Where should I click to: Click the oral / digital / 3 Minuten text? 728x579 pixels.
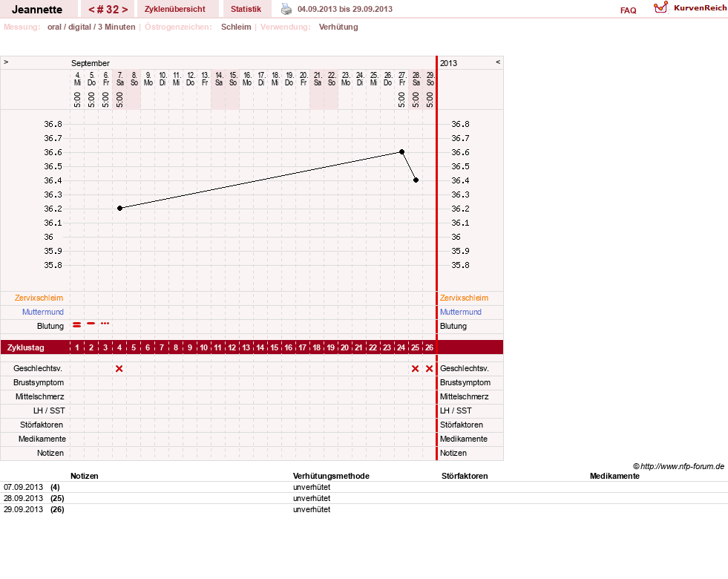tap(91, 27)
